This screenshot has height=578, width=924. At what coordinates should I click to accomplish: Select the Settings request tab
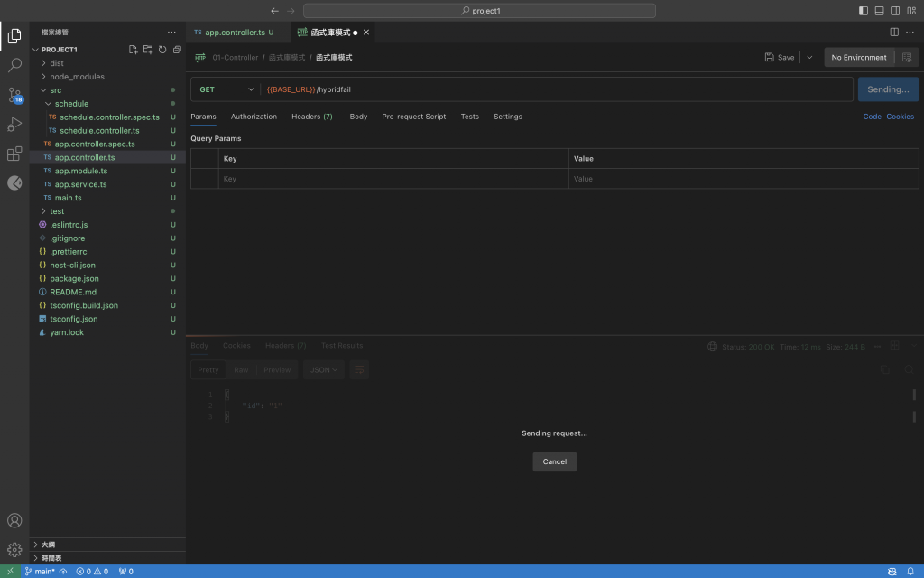(x=507, y=117)
